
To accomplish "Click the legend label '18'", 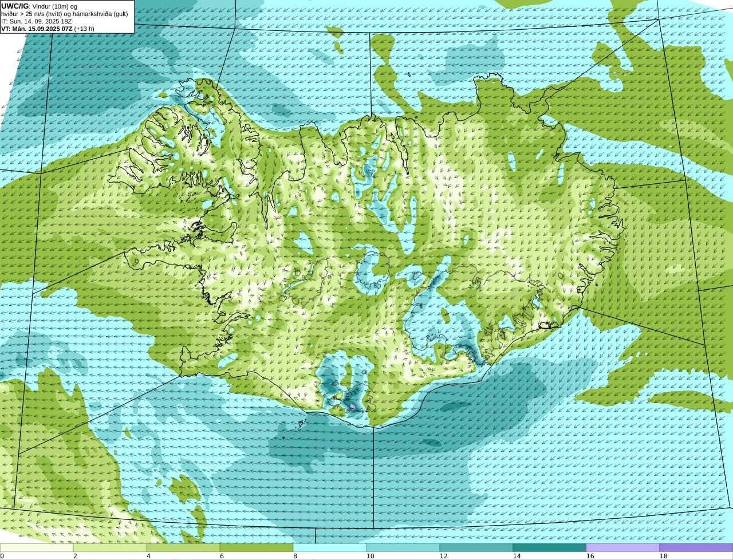I will [664, 556].
